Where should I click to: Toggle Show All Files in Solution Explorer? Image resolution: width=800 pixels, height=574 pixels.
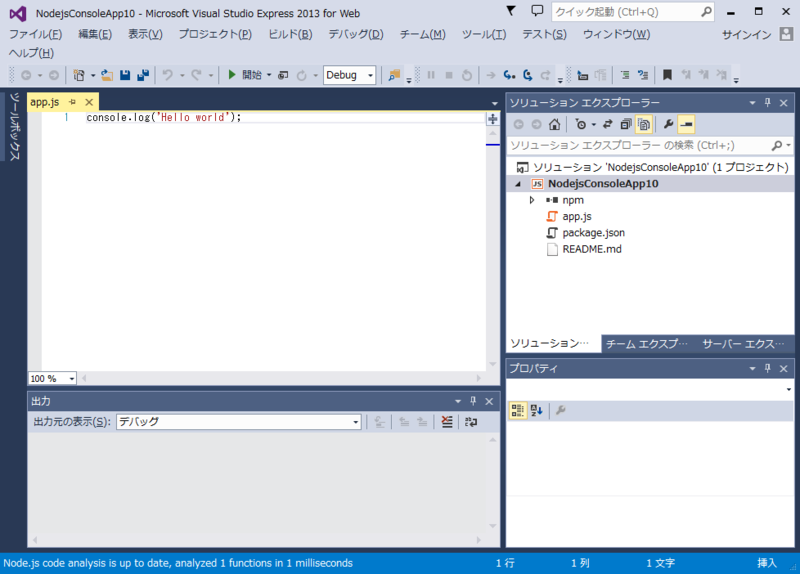(644, 124)
